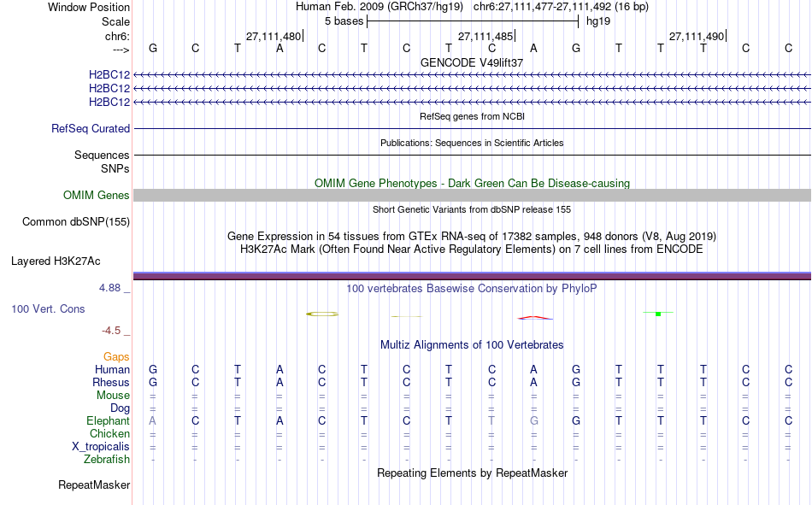Select the chr6: base position label

pyautogui.click(x=117, y=36)
